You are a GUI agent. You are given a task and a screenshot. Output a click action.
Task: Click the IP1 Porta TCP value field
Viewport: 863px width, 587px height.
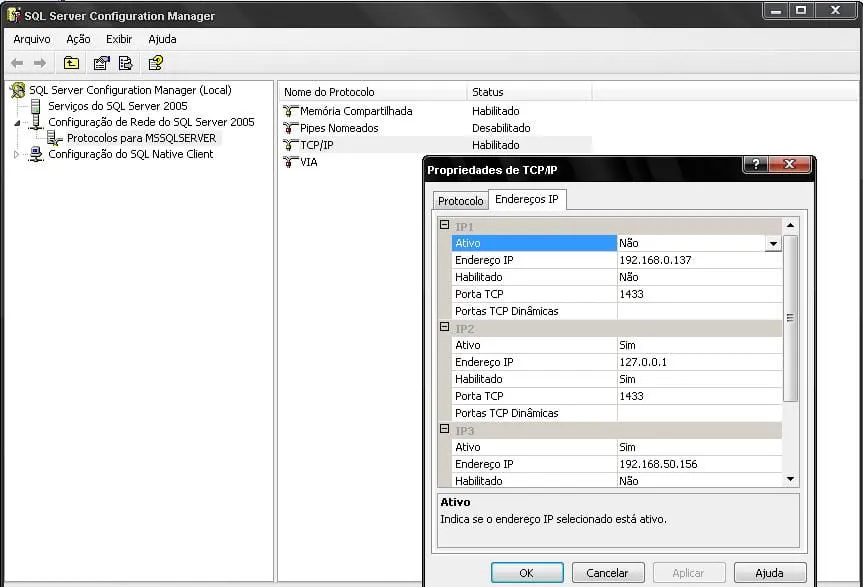point(700,294)
